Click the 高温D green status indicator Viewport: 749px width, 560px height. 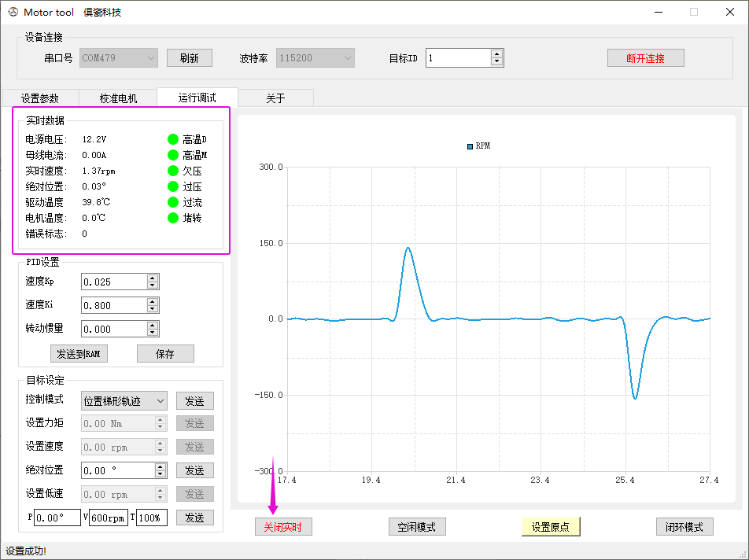pyautogui.click(x=173, y=139)
